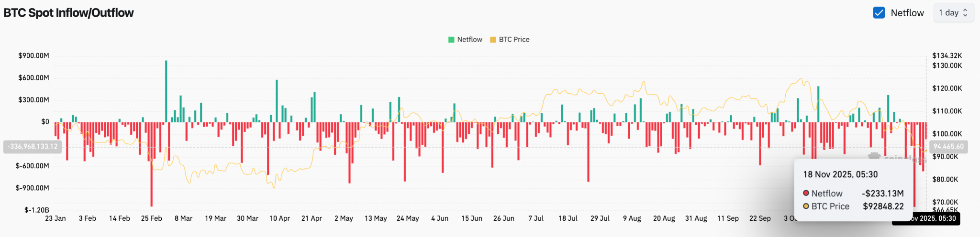Click the BTC Spot Inflow/Outflow title
980x237 pixels.
point(68,13)
